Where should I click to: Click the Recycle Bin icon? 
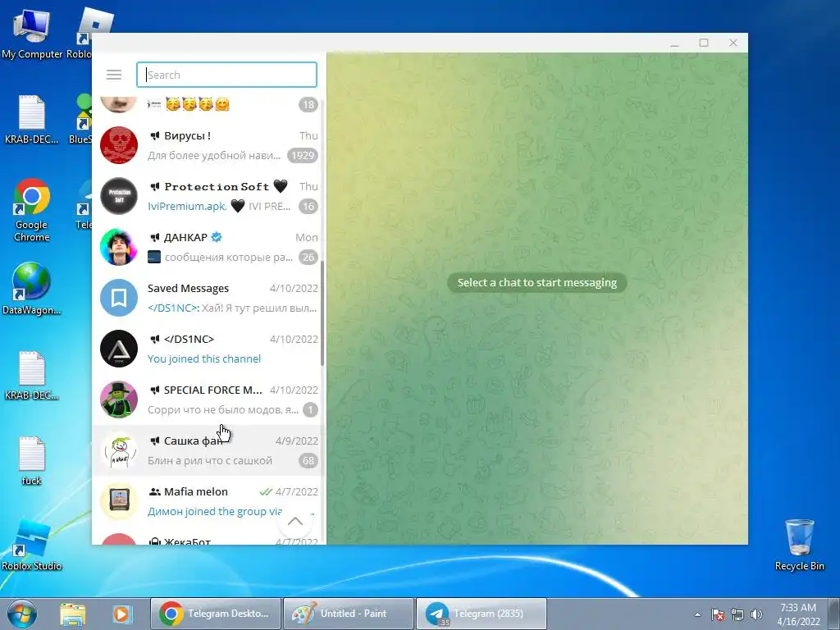799,545
